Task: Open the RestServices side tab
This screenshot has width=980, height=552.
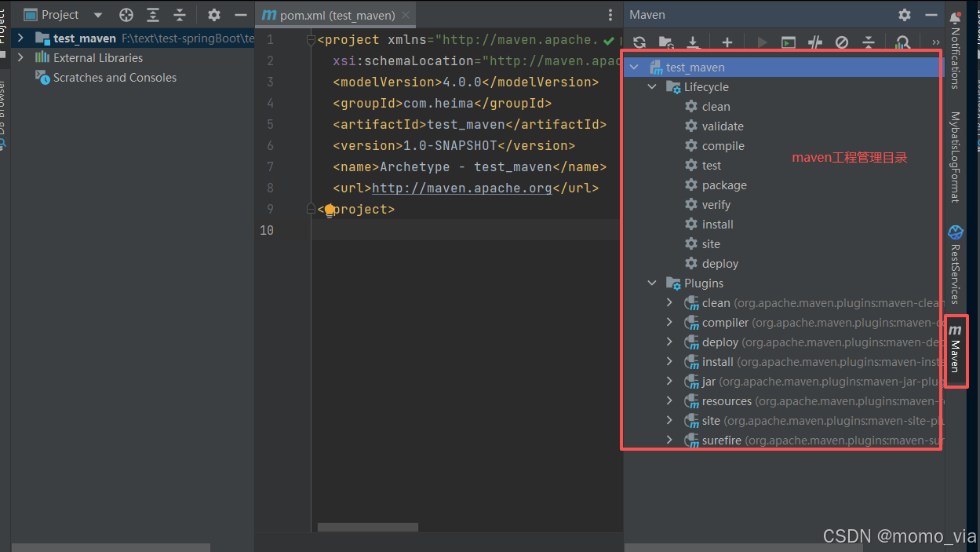Action: [x=955, y=265]
